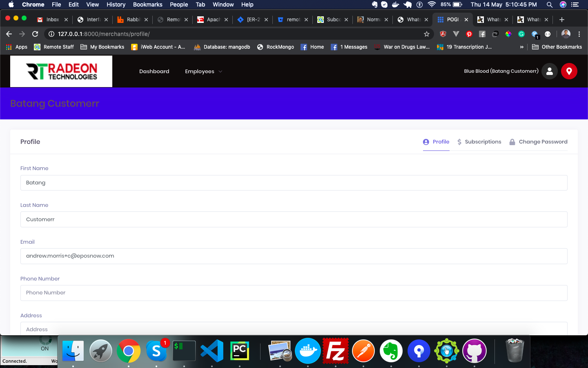The width and height of the screenshot is (588, 368).
Task: Open the Change Password tab
Action: coord(539,142)
